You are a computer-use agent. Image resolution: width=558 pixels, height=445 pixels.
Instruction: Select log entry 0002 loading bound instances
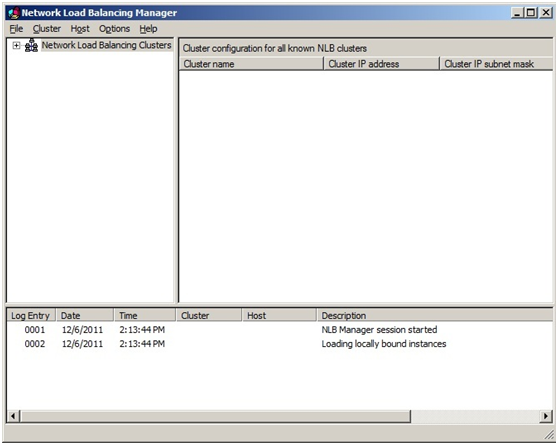[x=280, y=344]
